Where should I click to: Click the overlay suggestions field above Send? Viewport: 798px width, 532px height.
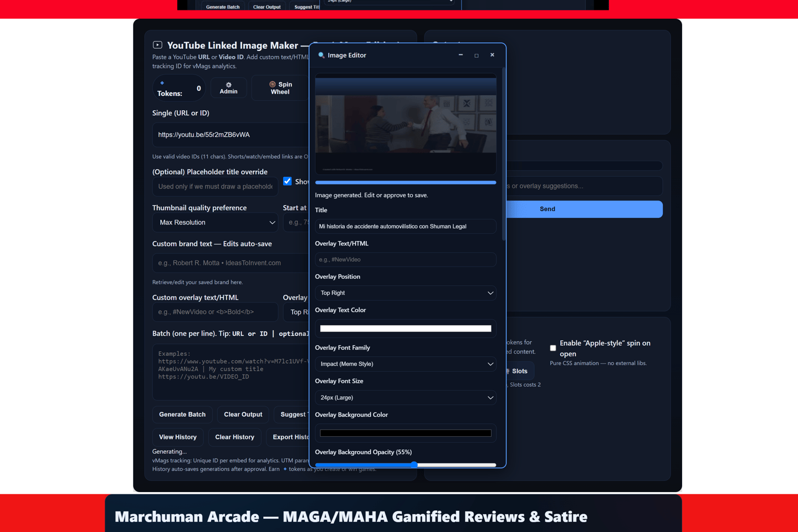[584, 186]
